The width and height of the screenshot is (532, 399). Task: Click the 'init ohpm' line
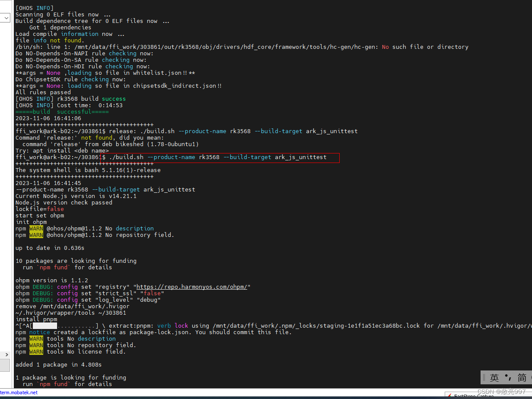pyautogui.click(x=31, y=222)
